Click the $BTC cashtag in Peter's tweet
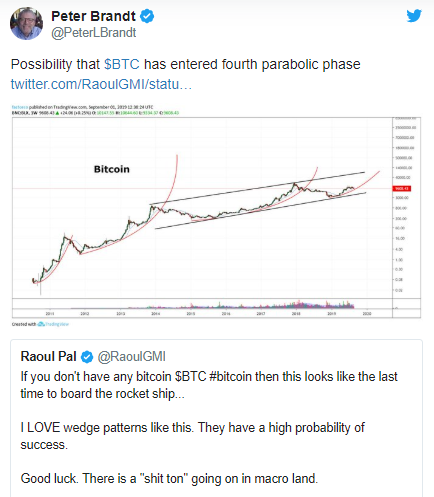This screenshot has width=434, height=497. tap(122, 64)
